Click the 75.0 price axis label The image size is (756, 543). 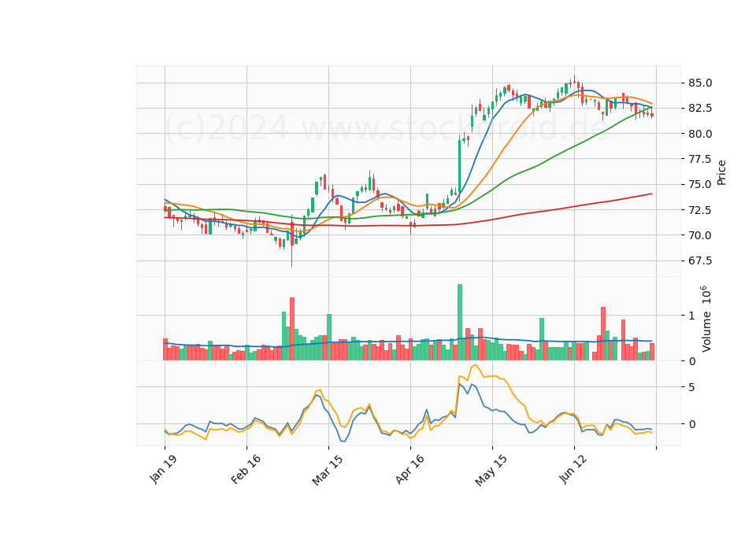point(699,184)
